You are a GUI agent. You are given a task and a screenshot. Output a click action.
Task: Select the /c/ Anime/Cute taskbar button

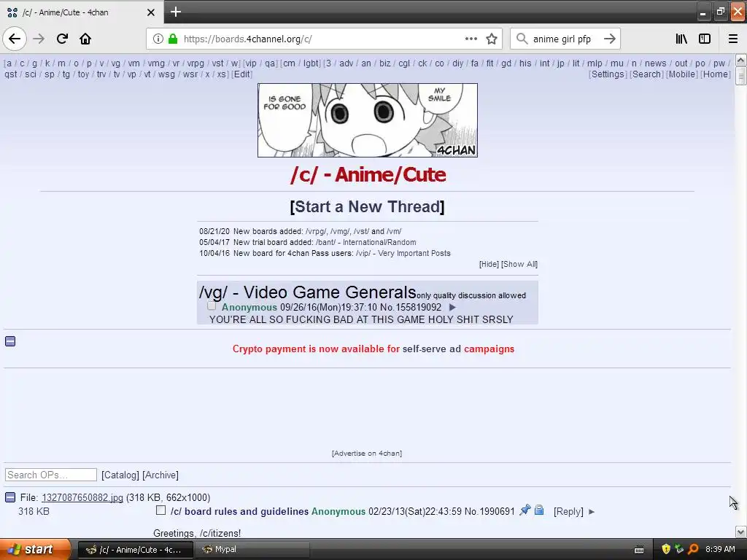point(135,550)
